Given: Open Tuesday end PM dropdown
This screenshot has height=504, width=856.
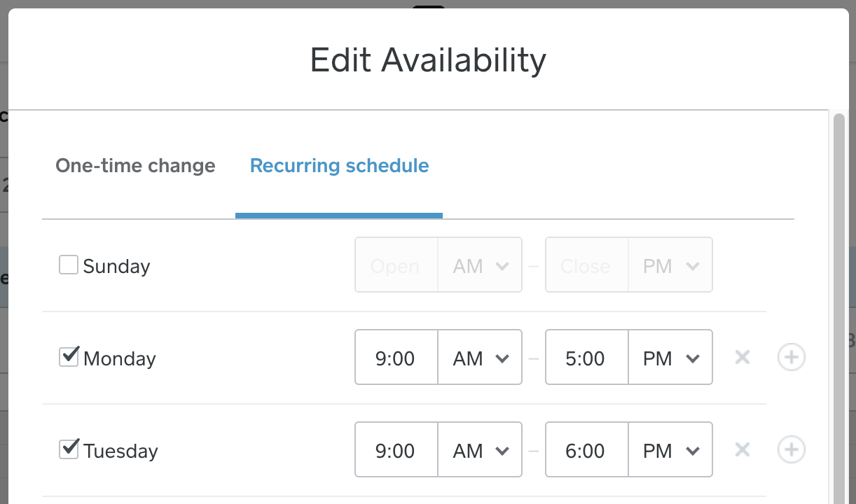Looking at the screenshot, I should (x=671, y=450).
